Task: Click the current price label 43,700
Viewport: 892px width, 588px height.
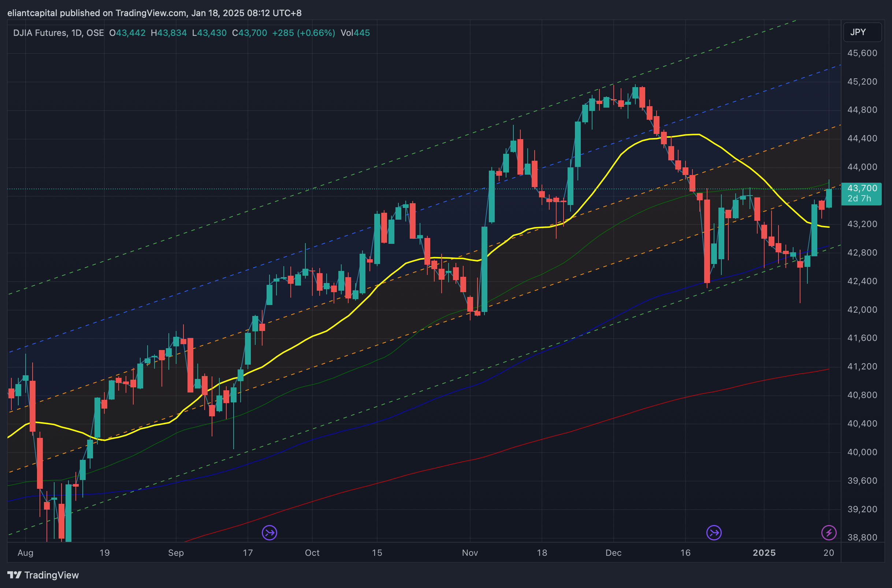Action: (x=862, y=188)
